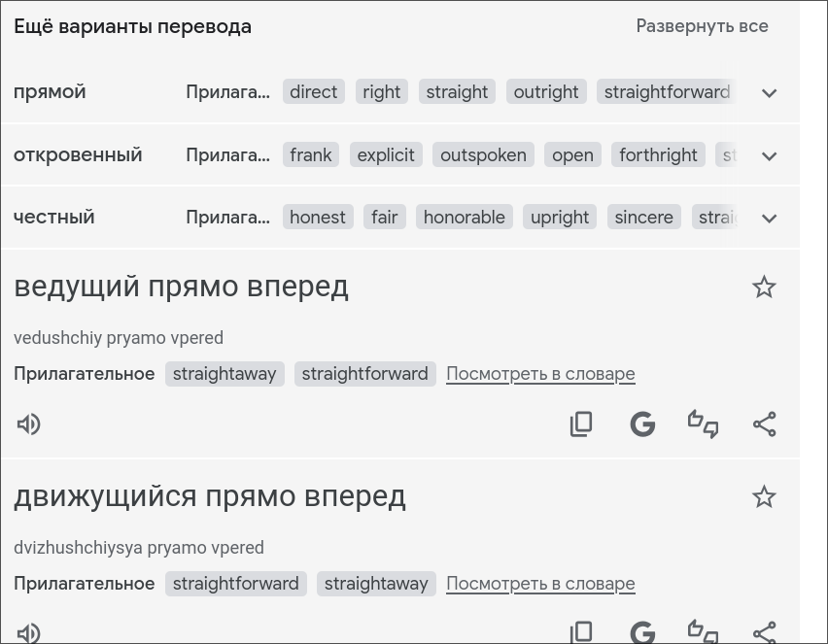The image size is (828, 644).
Task: Copy translation движущийся прямо вперед
Action: click(x=581, y=632)
